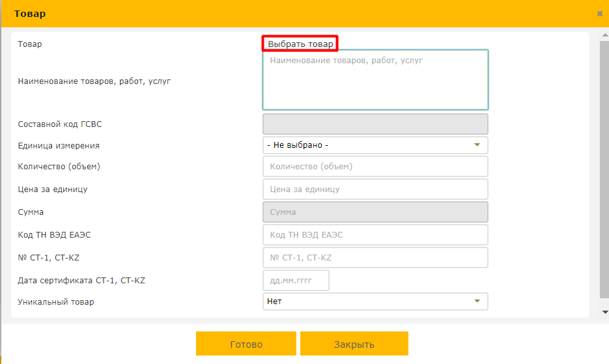Open the Единица измерения dropdown
Screen dimensions: 609x364
(x=375, y=145)
